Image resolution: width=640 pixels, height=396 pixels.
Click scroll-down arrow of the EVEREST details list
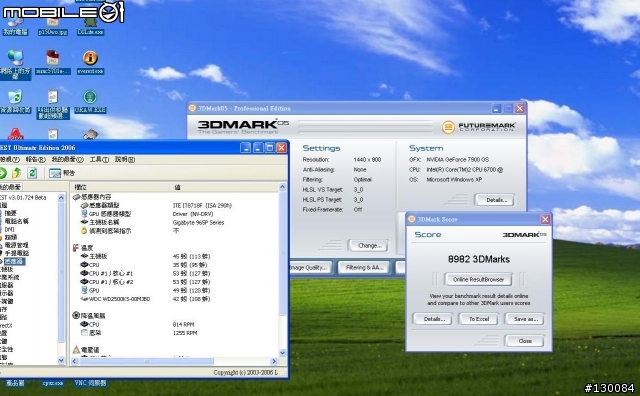click(283, 353)
